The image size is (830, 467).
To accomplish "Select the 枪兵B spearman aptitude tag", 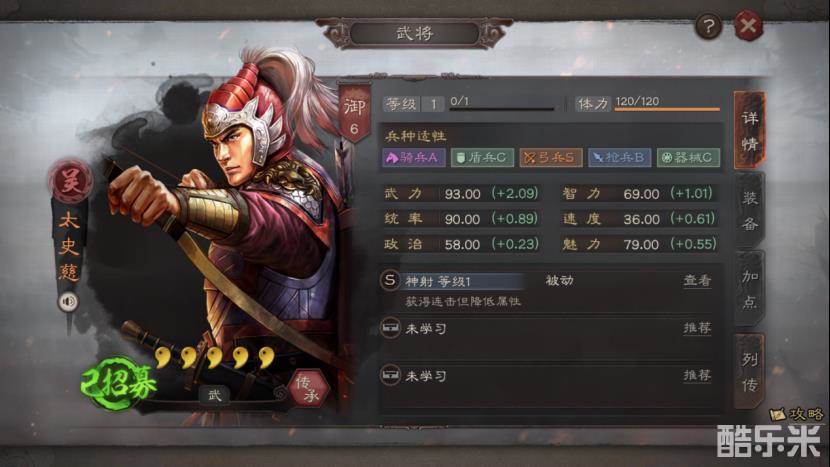I will 619,157.
